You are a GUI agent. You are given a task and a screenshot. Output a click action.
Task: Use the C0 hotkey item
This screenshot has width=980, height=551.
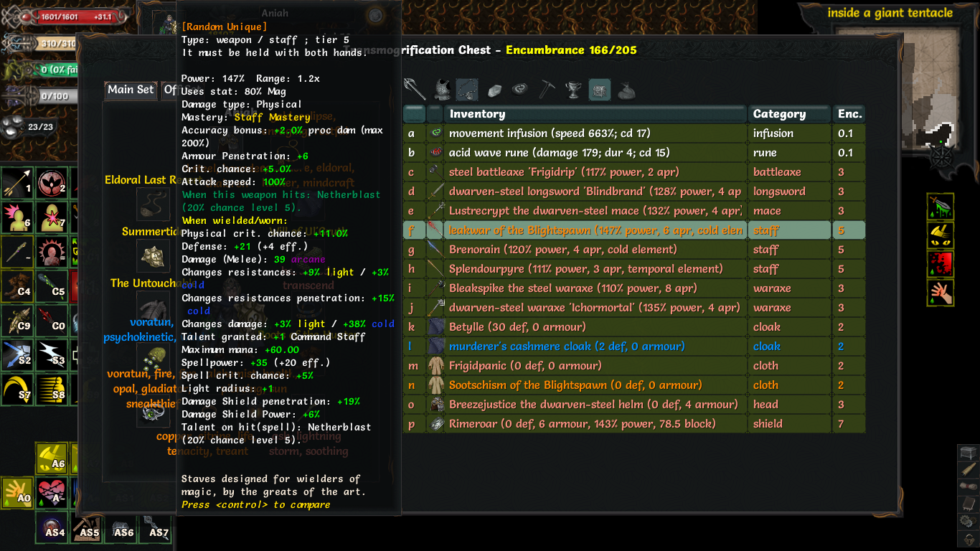click(x=52, y=321)
